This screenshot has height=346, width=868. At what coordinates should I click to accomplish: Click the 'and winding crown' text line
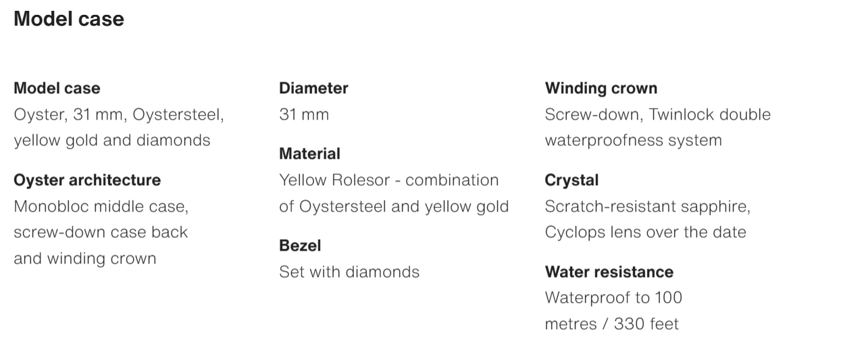click(x=84, y=259)
